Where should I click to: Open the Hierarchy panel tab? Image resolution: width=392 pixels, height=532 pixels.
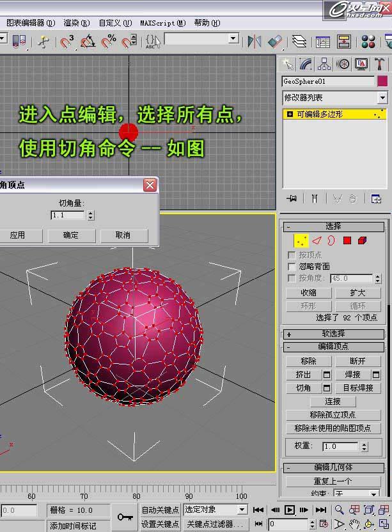[324, 64]
